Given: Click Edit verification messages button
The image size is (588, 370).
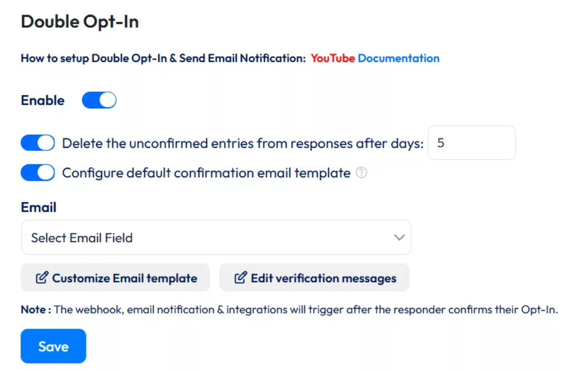Looking at the screenshot, I should click(x=314, y=277).
